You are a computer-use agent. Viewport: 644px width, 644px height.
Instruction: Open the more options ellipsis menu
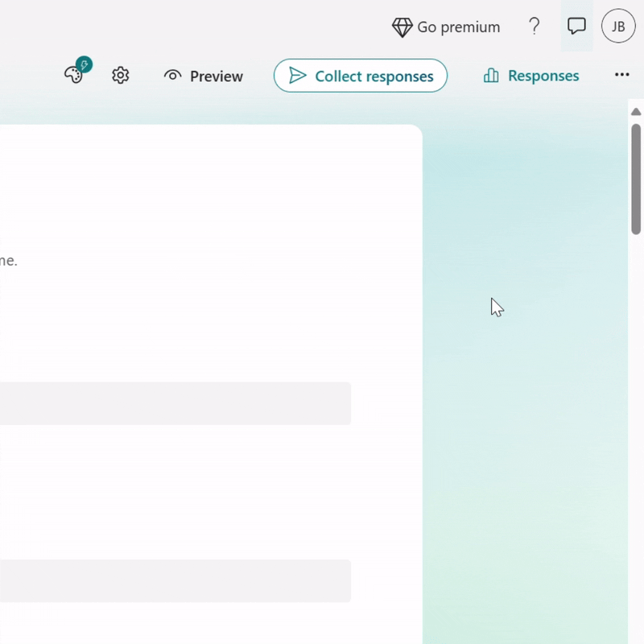(x=621, y=75)
